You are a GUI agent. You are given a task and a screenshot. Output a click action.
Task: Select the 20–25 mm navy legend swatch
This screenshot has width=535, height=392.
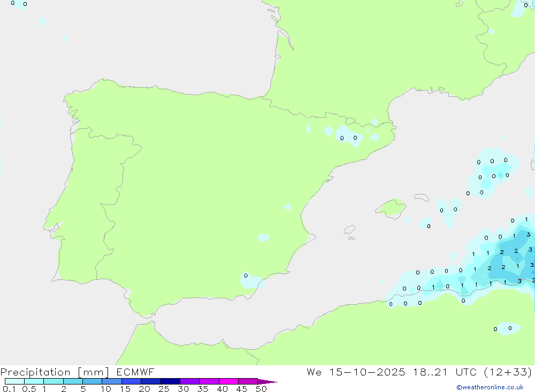(x=150, y=381)
